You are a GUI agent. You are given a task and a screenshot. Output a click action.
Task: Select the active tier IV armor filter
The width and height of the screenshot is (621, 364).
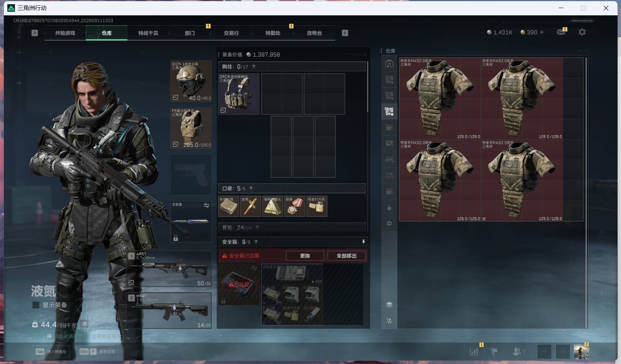[389, 111]
